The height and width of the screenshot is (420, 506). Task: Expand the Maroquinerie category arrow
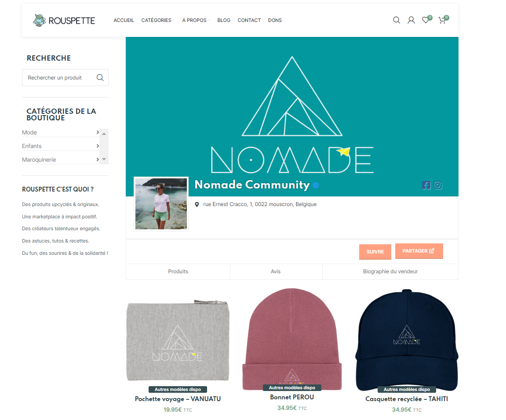[98, 159]
